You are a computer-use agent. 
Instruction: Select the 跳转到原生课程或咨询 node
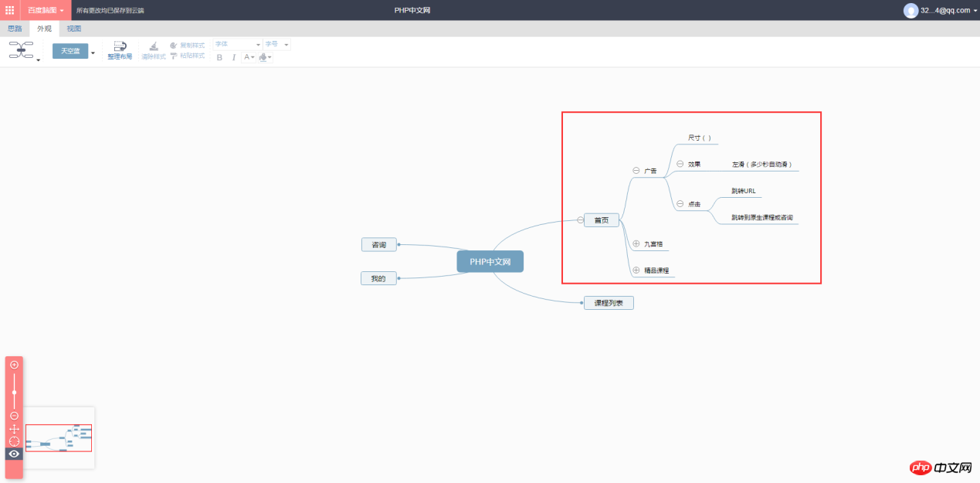tap(762, 218)
